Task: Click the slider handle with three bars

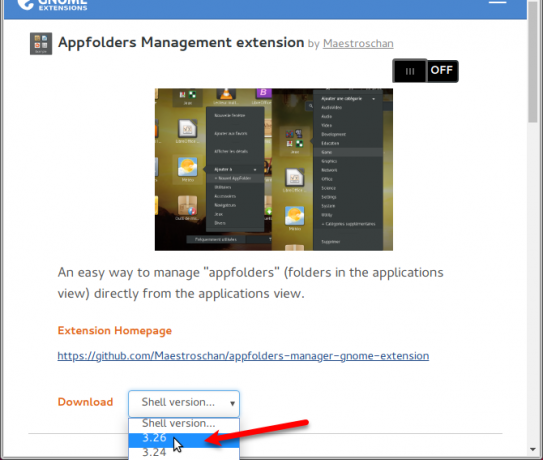Action: pos(410,71)
